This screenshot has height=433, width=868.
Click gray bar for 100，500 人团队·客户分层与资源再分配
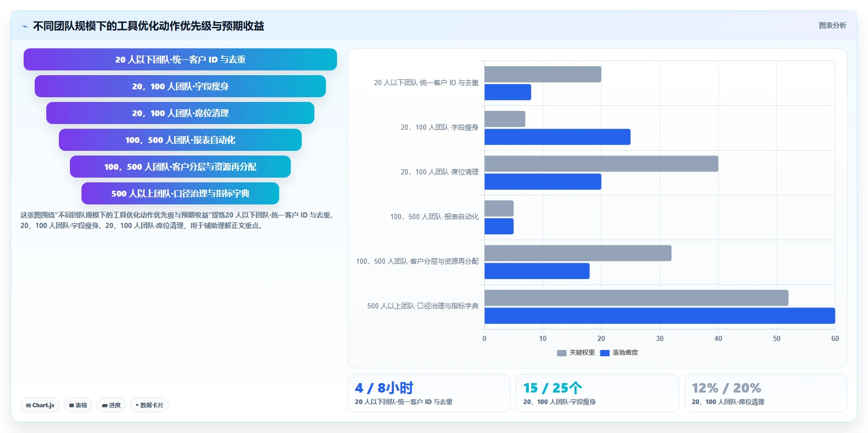click(578, 253)
